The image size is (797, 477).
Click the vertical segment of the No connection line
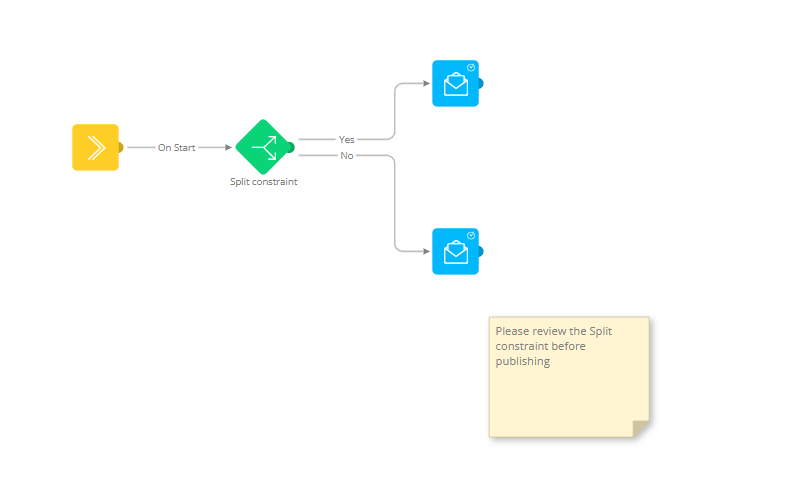pos(395,205)
